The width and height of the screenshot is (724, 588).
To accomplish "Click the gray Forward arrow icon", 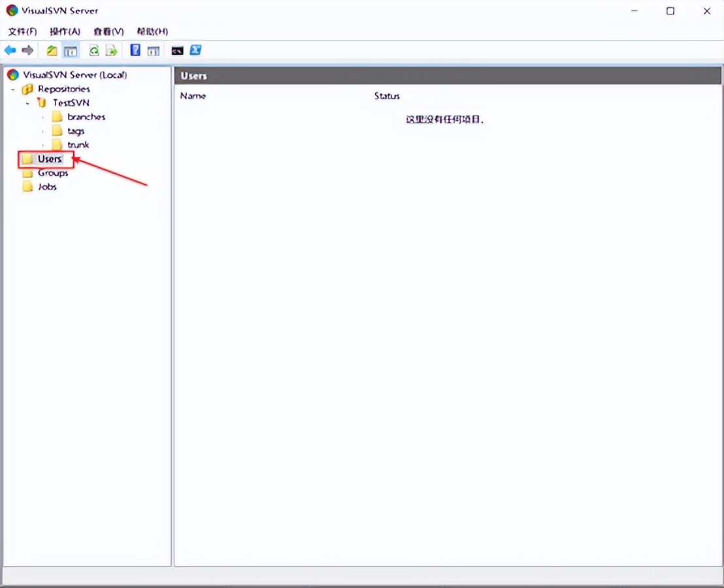I will click(27, 50).
